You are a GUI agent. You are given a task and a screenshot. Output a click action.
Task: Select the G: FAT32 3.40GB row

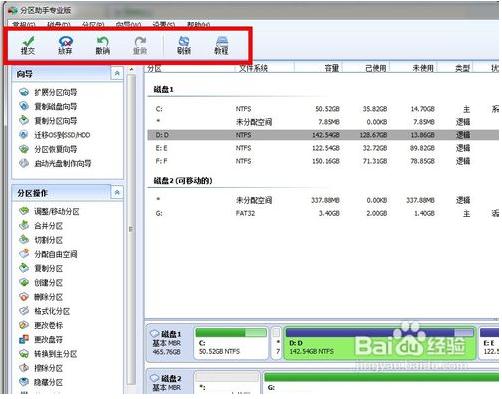323,213
